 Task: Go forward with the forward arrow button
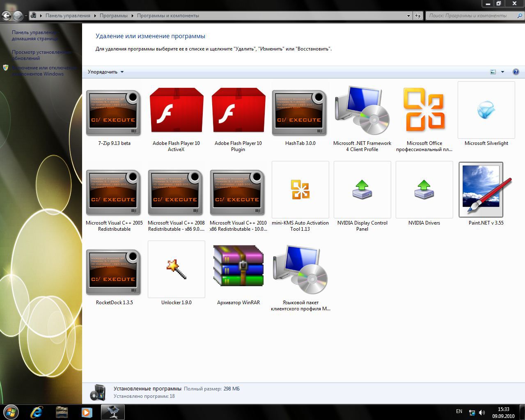[18, 16]
